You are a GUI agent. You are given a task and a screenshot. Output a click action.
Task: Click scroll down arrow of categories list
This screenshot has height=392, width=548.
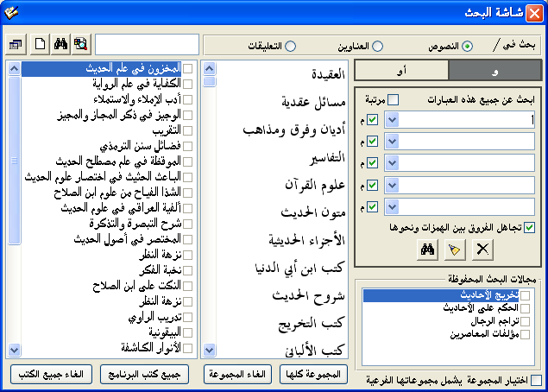coord(210,350)
